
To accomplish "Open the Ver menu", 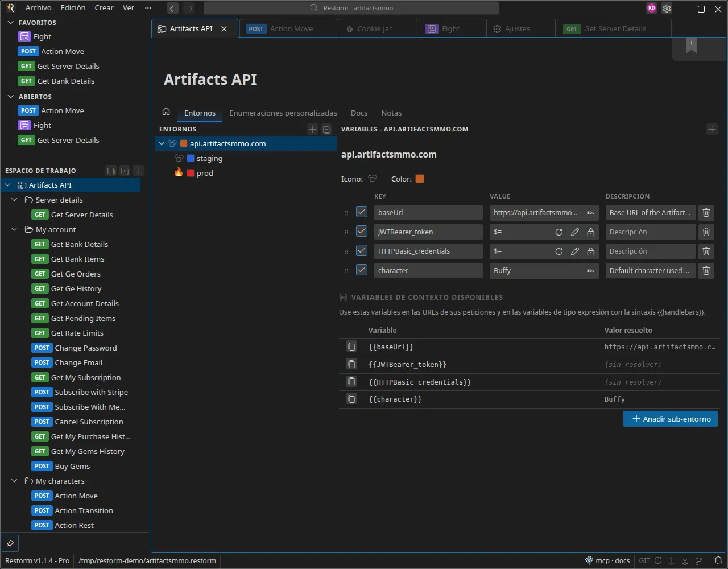I will click(x=129, y=8).
